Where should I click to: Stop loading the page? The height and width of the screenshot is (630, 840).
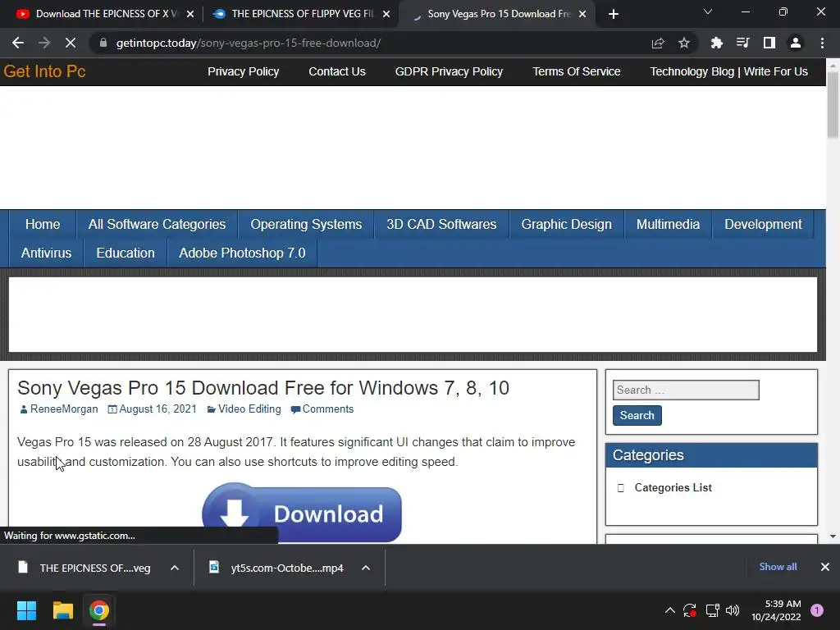[71, 43]
